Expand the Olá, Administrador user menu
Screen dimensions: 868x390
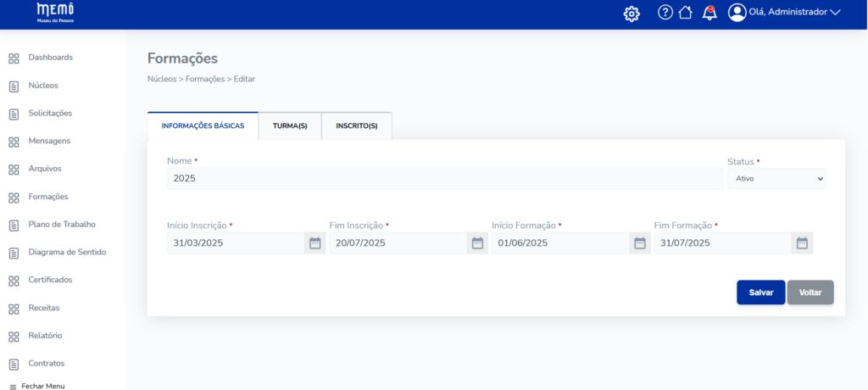794,13
